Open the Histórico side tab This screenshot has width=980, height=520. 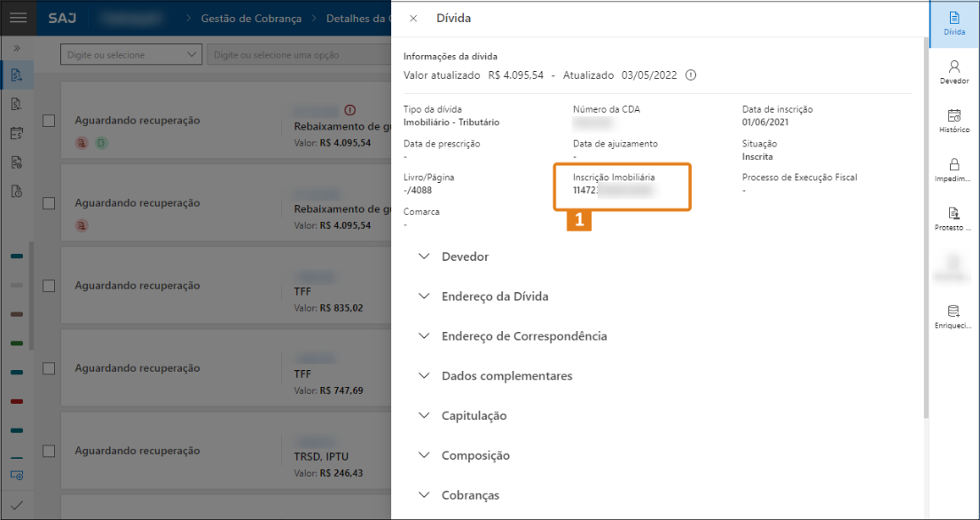coord(954,122)
